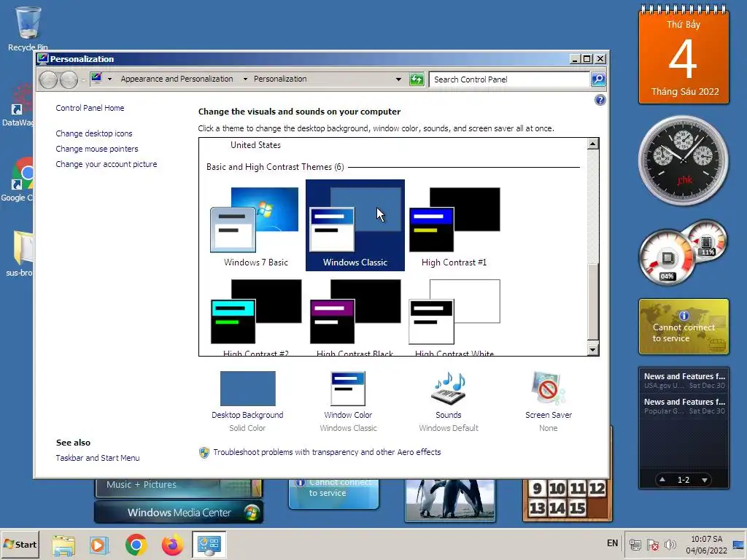
Task: Click the penguins slideshow gadget
Action: 450,500
